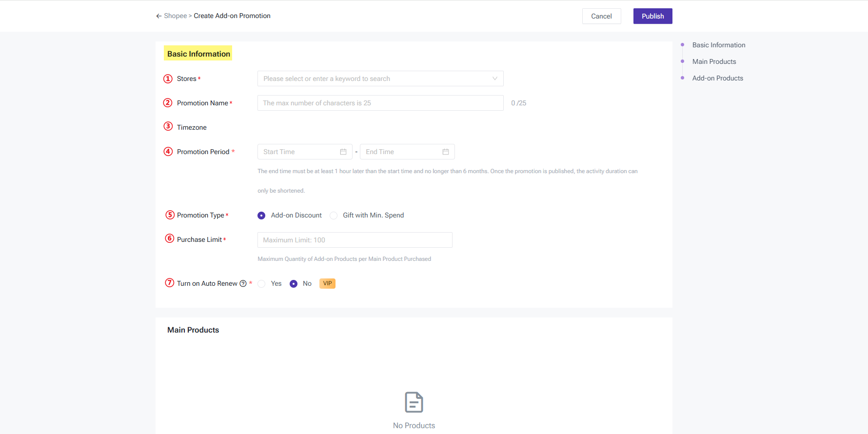The height and width of the screenshot is (434, 868).
Task: Go to Add-on Products in side navigation
Action: tap(717, 78)
